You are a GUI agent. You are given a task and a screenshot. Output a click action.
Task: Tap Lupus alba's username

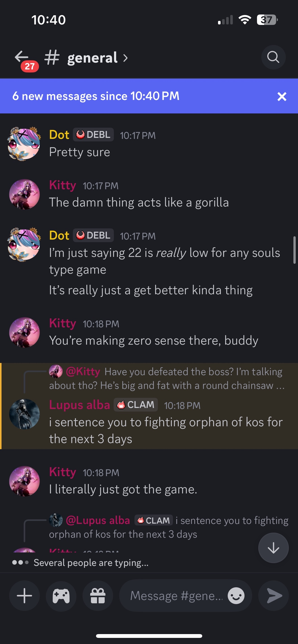tap(79, 405)
